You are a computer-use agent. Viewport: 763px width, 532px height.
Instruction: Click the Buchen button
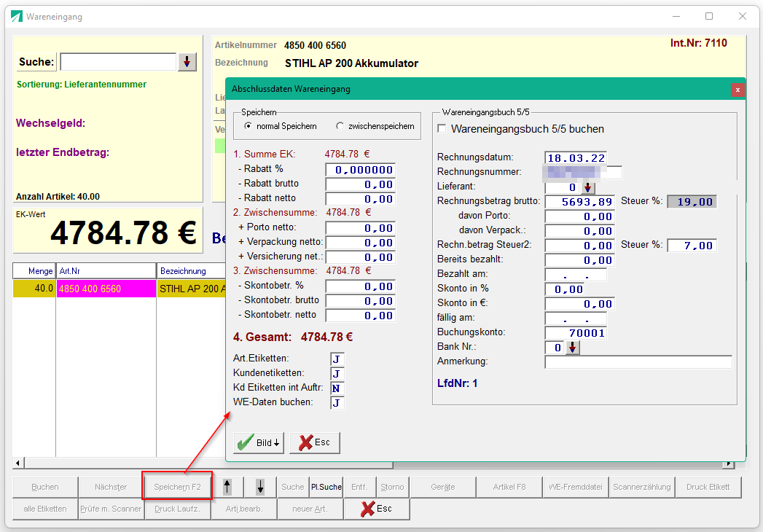tap(45, 488)
